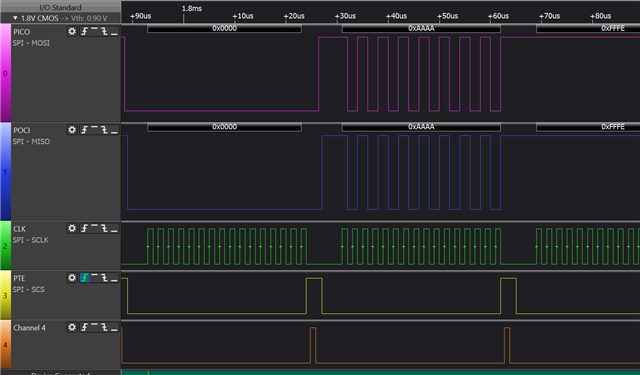Click the green CLK channel color strip
Viewport: 640px width, 375px height.
coord(5,246)
